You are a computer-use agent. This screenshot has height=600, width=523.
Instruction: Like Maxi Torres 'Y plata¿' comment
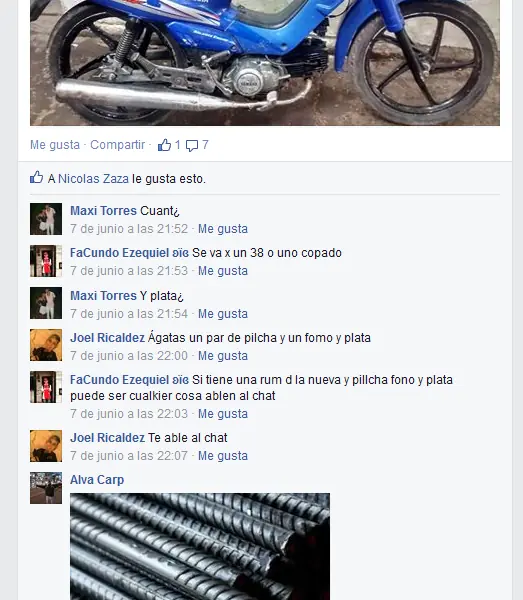(x=223, y=314)
